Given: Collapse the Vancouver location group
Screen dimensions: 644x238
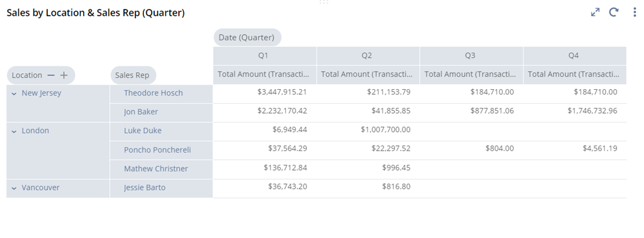Looking at the screenshot, I should coord(14,188).
